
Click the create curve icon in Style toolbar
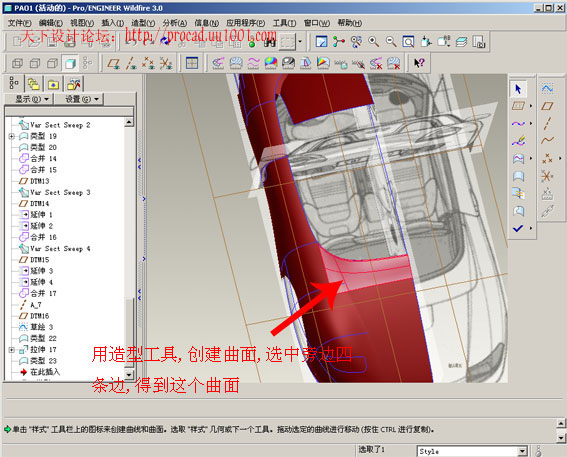point(518,124)
